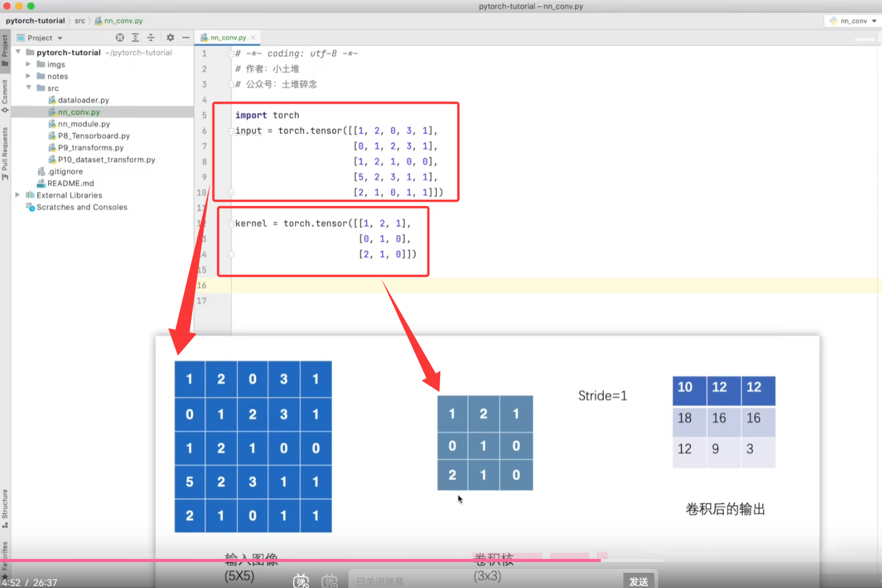The image size is (882, 588).
Task: Open the Pull Requests tool window tab
Action: click(5, 153)
